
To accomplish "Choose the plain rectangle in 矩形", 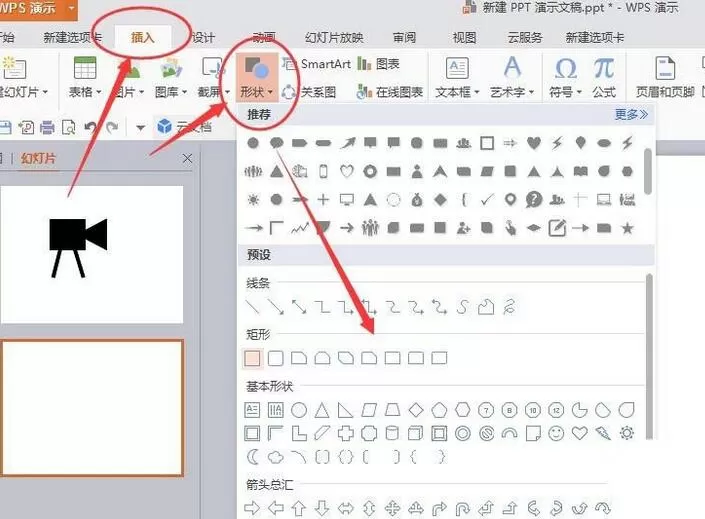I will coord(252,358).
